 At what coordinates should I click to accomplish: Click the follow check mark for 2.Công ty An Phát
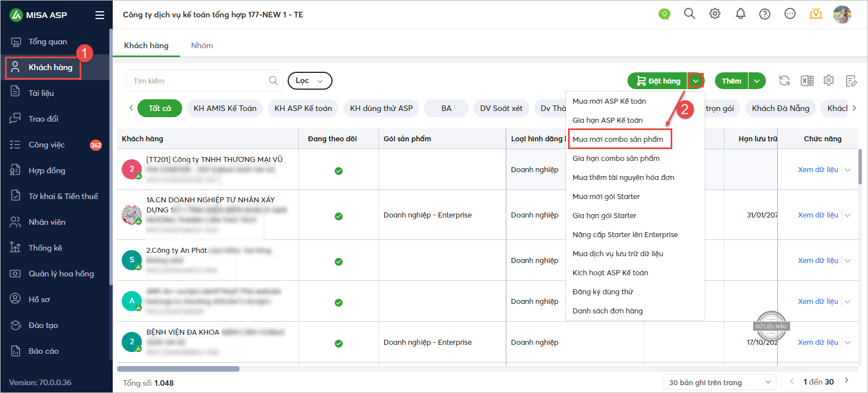[339, 261]
